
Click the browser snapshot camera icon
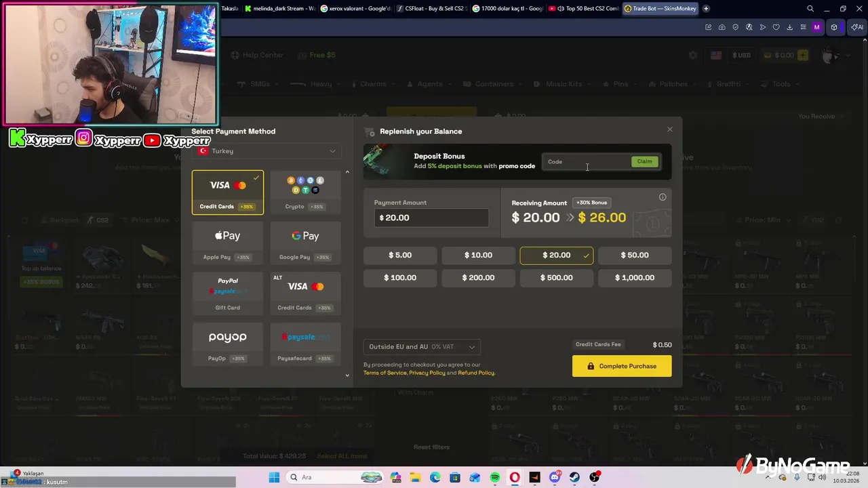[722, 27]
